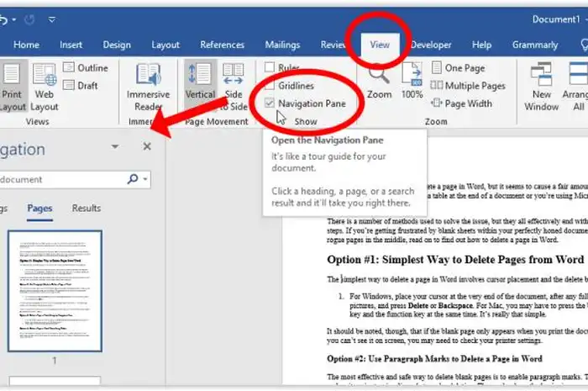
Task: Open the Zoom dialog magnifier
Action: pyautogui.click(x=379, y=81)
